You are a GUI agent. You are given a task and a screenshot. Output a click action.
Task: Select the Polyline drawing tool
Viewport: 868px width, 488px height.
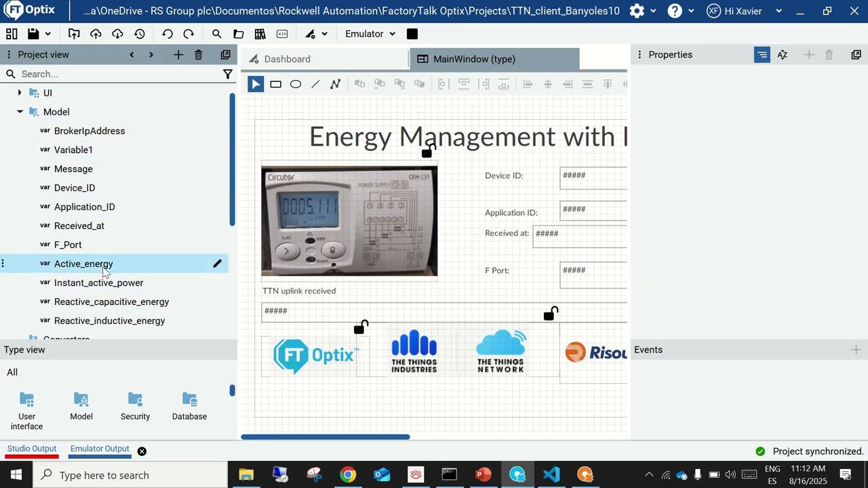point(335,84)
